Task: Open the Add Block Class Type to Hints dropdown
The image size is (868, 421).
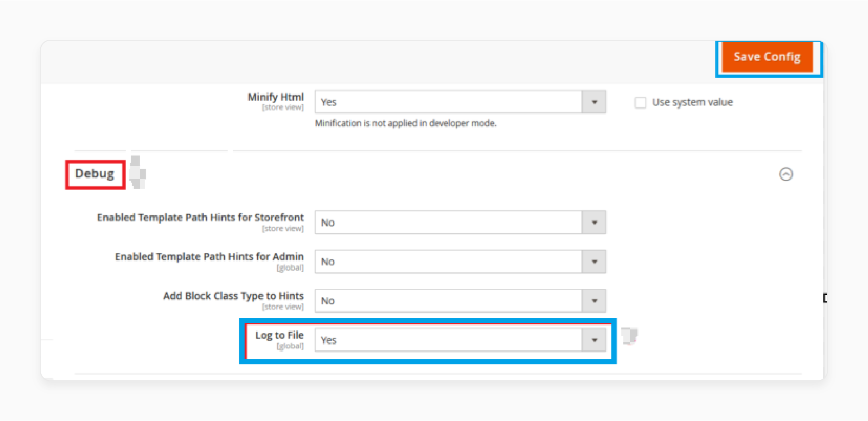Action: pyautogui.click(x=460, y=301)
